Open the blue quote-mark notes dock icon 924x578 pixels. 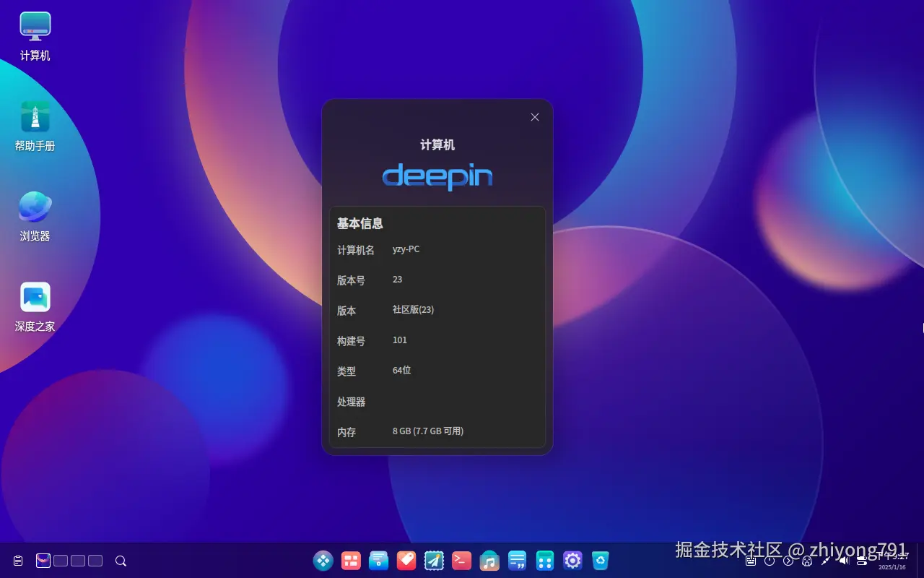pyautogui.click(x=517, y=560)
